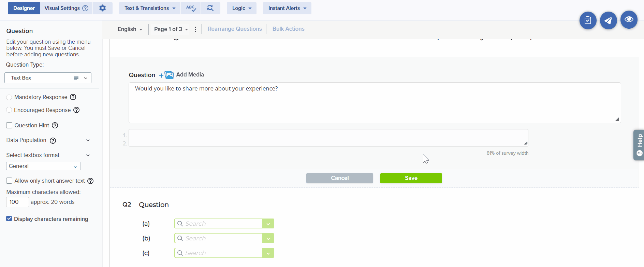Switch to the Visual Settings tab

(x=66, y=8)
